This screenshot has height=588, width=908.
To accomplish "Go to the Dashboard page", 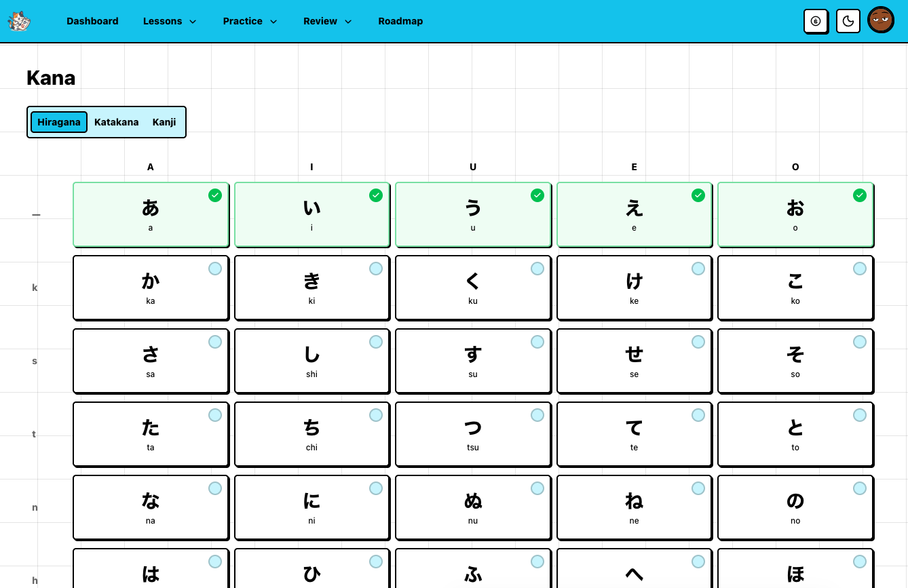I will pyautogui.click(x=92, y=21).
